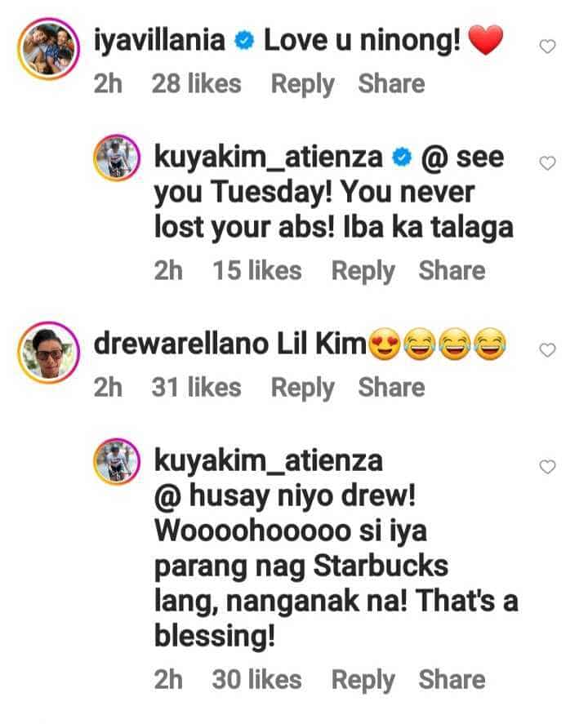Image resolution: width=588 pixels, height=724 pixels.
Task: Tap heart on kuyakim_atienza's "see you Tuesday" reply
Action: point(547,163)
